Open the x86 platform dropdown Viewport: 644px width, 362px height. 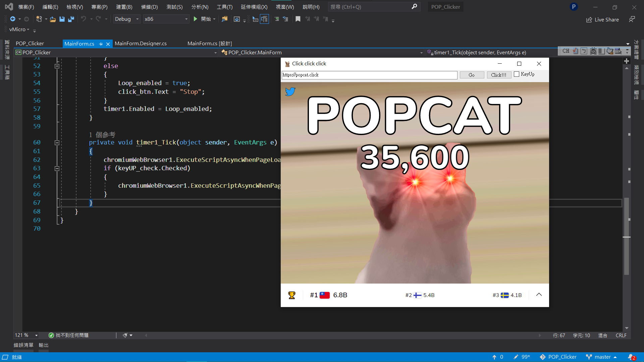166,19
